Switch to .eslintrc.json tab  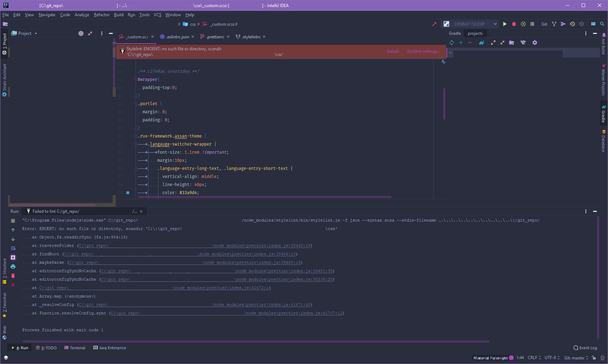point(177,37)
